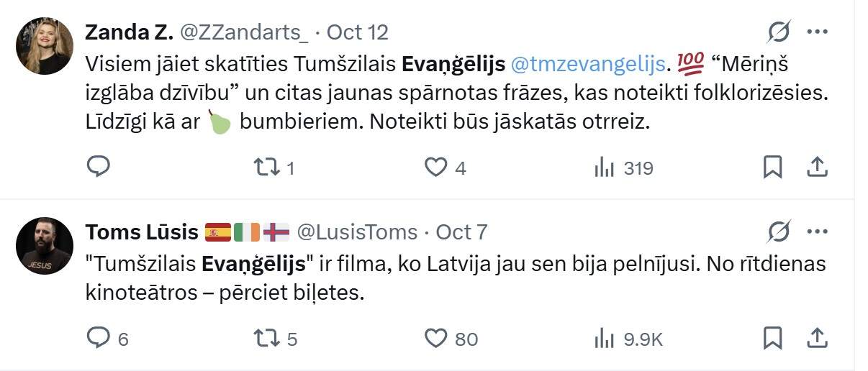Open Grok icon on Zanda Z.'s tweet

coord(779,32)
